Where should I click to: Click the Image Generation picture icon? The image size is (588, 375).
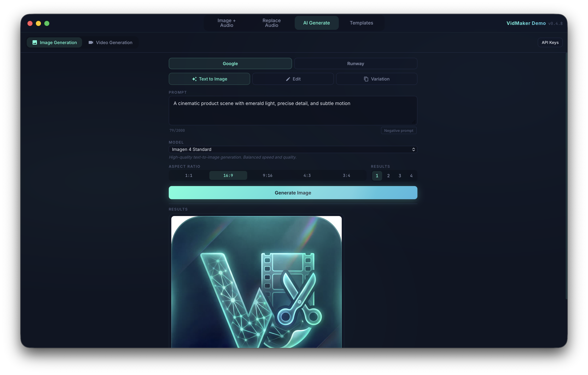pyautogui.click(x=35, y=42)
